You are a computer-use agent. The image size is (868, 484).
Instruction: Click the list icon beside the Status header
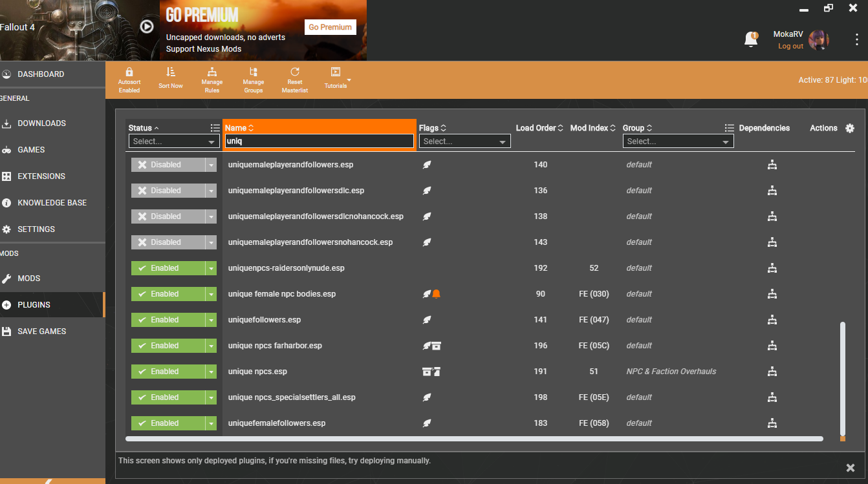[215, 128]
